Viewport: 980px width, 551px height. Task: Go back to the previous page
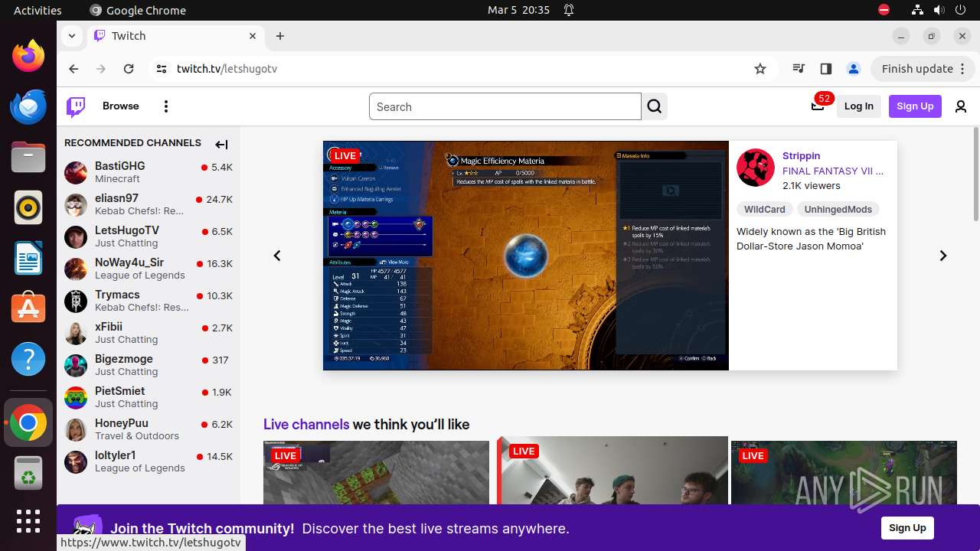click(x=73, y=69)
